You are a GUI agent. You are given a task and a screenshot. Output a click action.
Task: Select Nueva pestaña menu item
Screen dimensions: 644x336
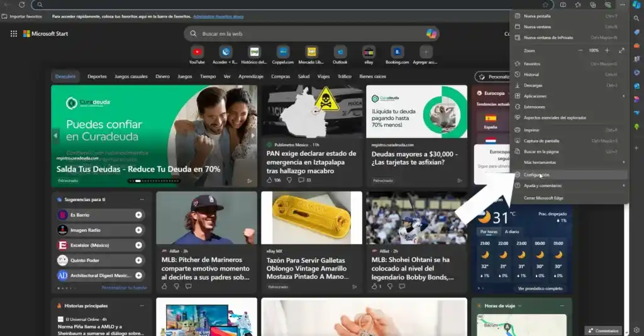569,16
